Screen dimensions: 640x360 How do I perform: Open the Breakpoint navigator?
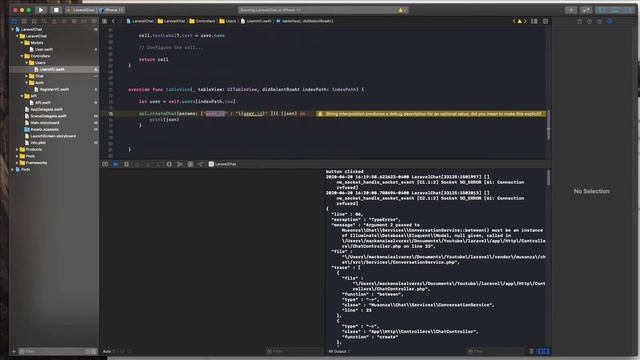pyautogui.click(x=84, y=21)
